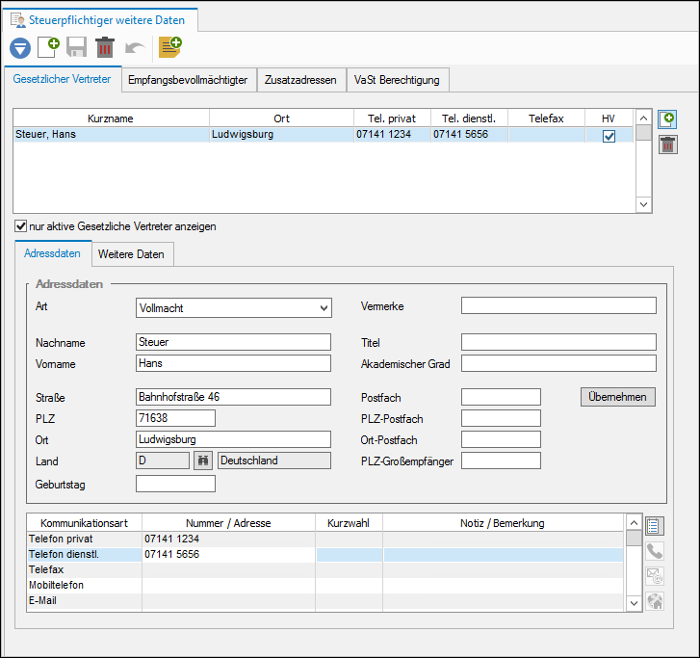
Task: Click the Tel. dienstl. column header
Action: (x=469, y=118)
